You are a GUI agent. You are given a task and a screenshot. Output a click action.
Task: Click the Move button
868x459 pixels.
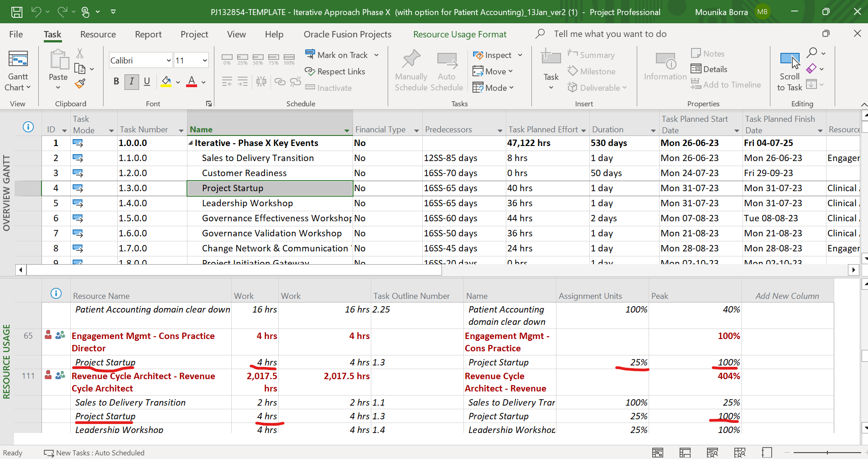click(x=493, y=71)
